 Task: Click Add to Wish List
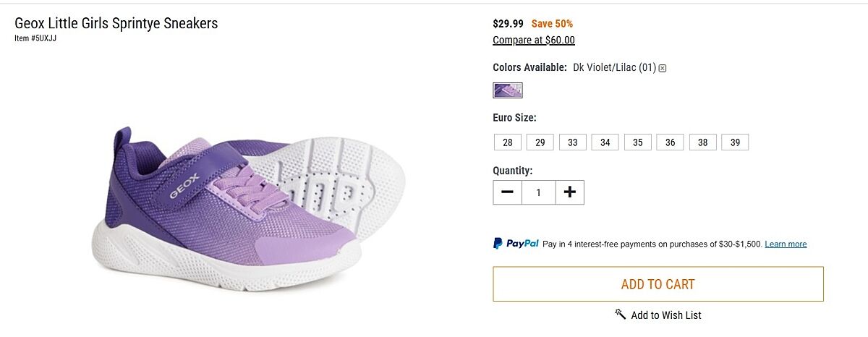point(665,315)
